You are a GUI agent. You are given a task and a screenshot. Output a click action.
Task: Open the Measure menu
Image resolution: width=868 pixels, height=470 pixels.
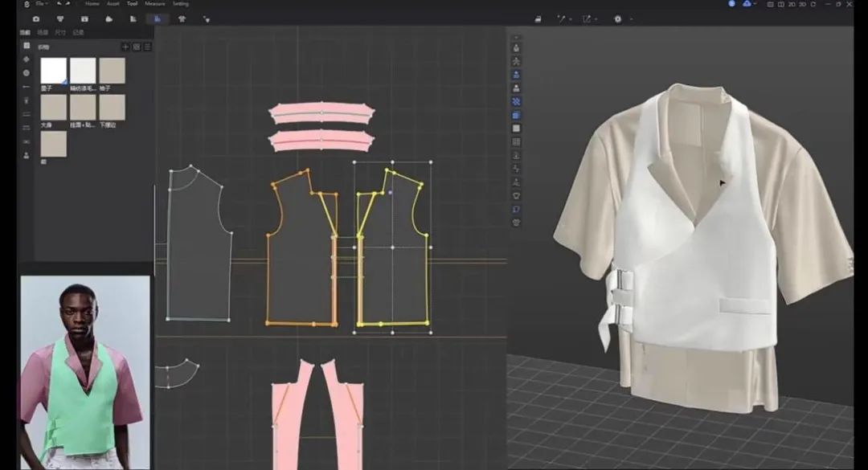click(155, 4)
